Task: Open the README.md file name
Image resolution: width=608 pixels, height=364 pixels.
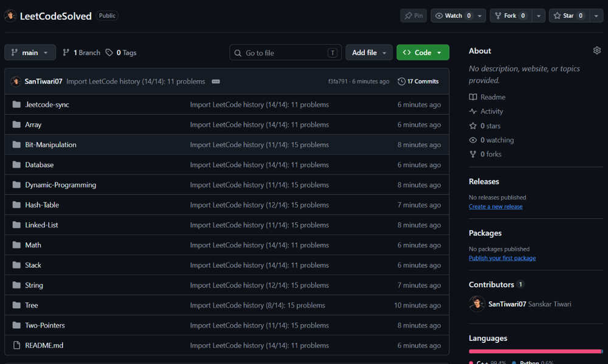Action: (44, 345)
